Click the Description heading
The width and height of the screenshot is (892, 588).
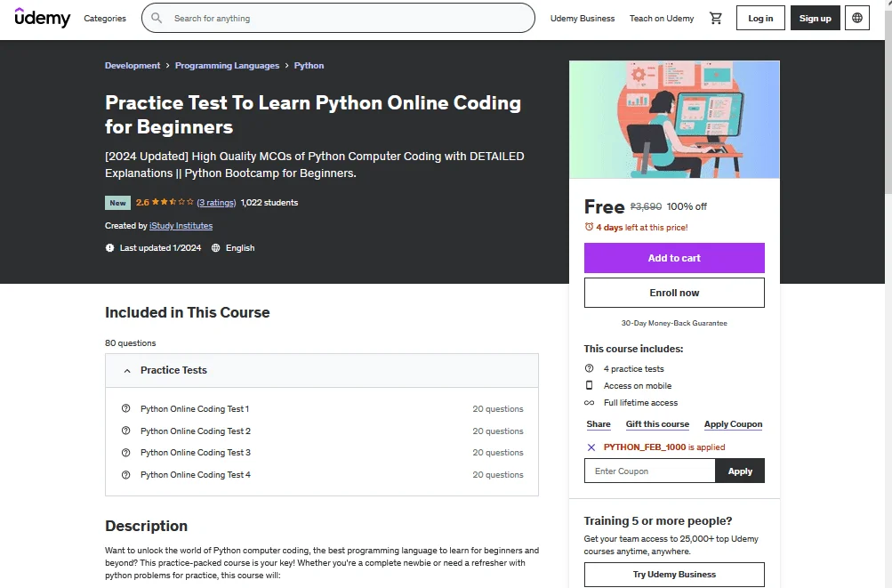click(x=146, y=526)
